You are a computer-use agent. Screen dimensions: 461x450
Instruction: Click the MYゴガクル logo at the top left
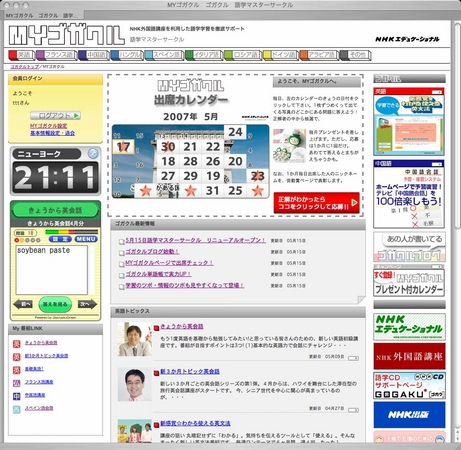[67, 34]
